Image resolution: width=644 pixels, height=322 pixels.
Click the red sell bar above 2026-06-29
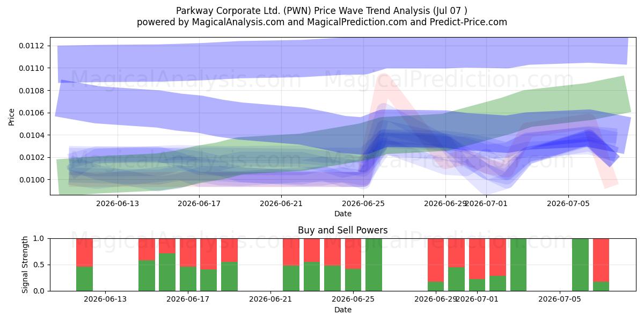tap(436, 260)
